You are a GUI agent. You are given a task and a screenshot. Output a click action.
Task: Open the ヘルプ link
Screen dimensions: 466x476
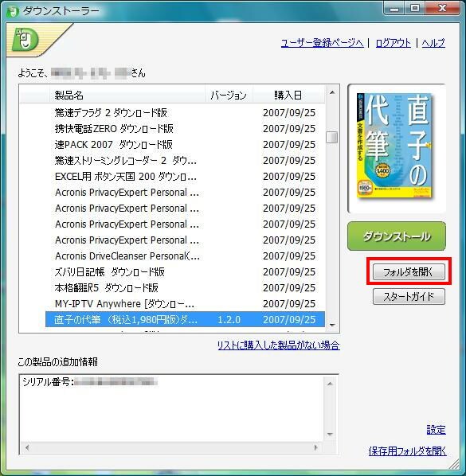point(433,43)
